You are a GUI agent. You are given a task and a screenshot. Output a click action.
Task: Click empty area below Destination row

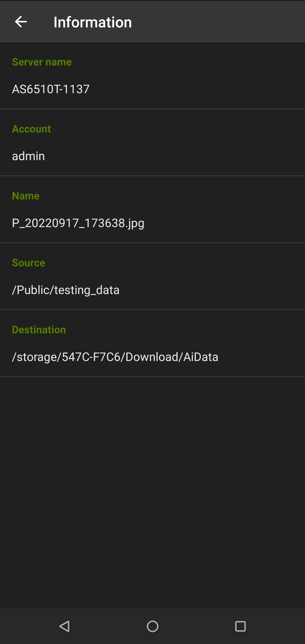pos(152,492)
